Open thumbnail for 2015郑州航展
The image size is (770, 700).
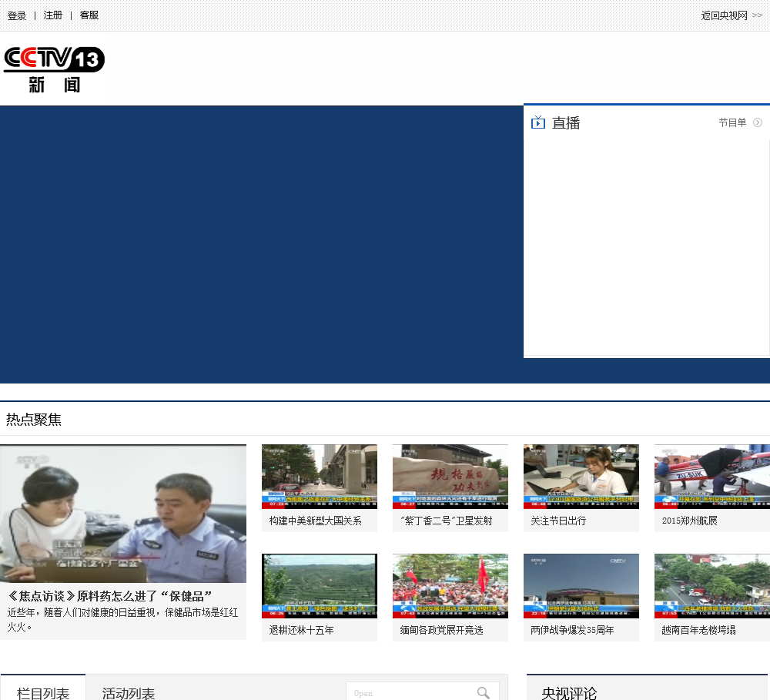coord(712,477)
